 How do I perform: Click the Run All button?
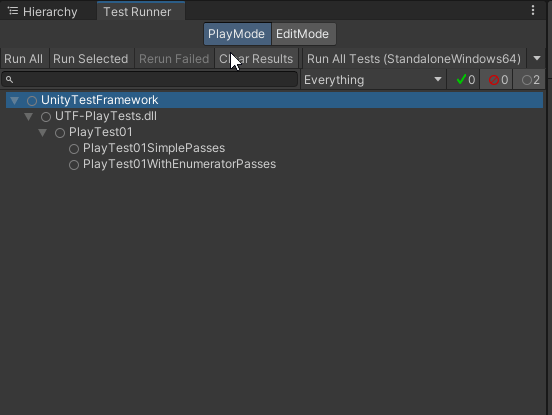coord(24,58)
